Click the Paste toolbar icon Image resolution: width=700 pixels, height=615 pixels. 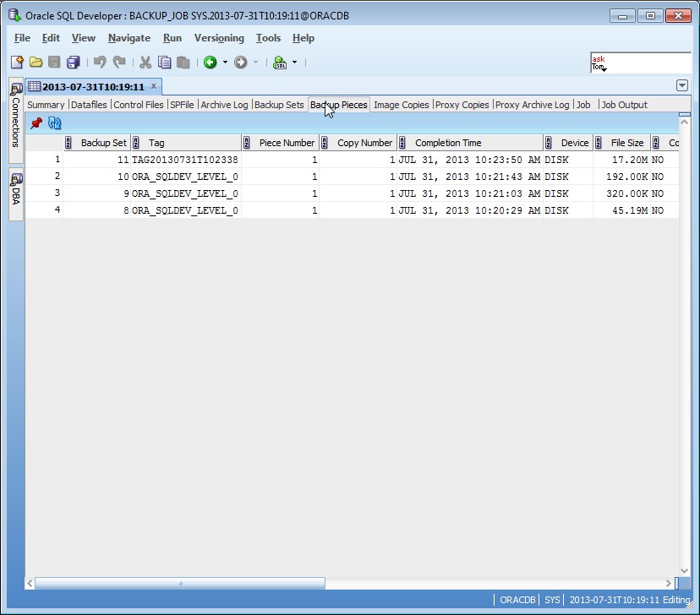[x=183, y=62]
